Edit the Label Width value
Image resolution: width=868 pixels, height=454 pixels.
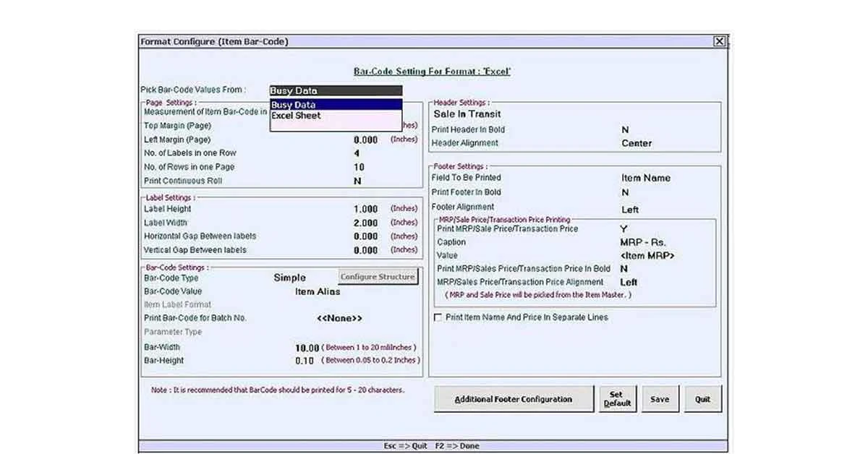[369, 223]
